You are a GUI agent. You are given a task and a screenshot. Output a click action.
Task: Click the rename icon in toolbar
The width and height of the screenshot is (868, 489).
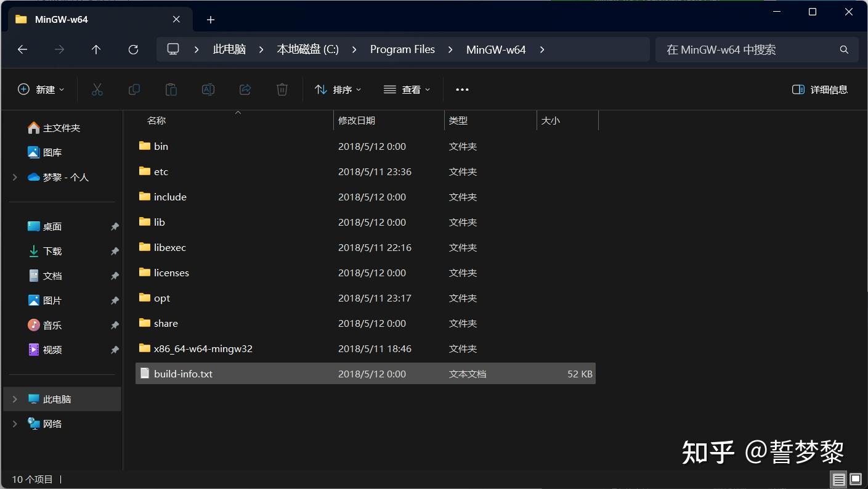click(x=208, y=89)
